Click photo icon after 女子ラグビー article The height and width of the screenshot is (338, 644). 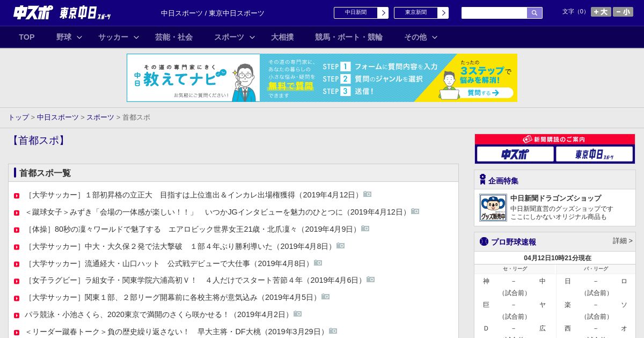pos(371,280)
